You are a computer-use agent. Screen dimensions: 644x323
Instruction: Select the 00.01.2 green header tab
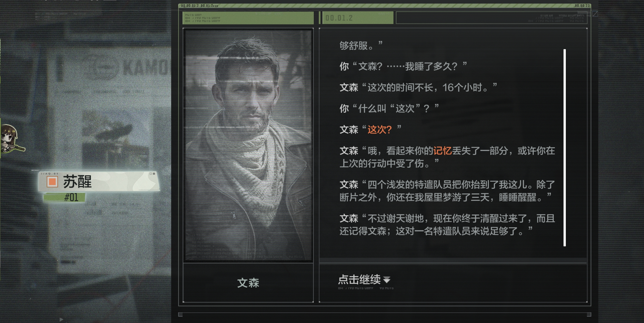tap(357, 18)
